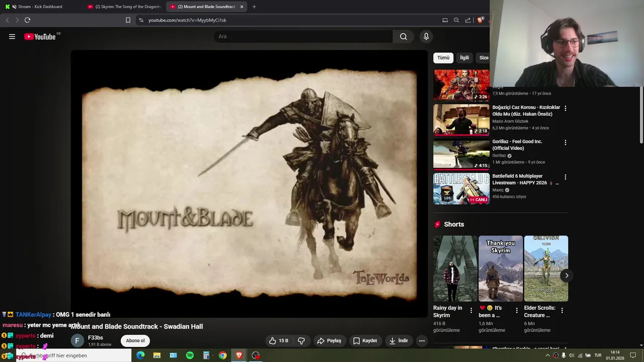Screen dimensions: 644x362
Task: Click the browser address bar URL
Action: click(187, 20)
